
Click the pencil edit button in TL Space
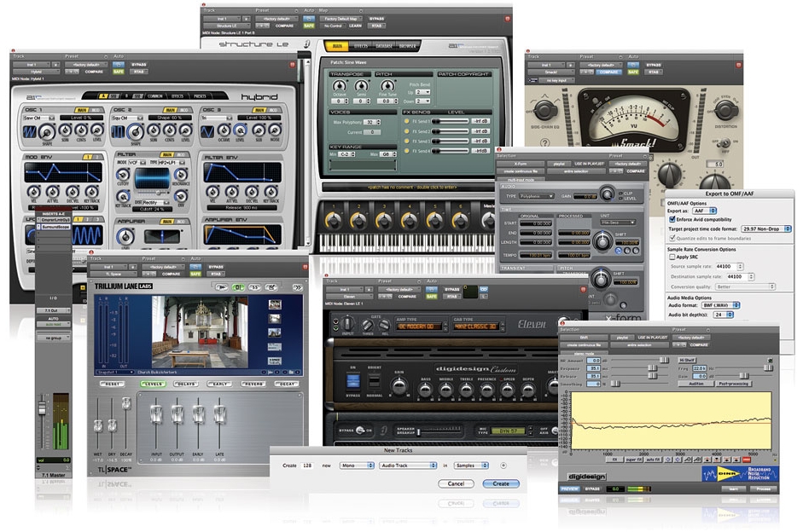272,287
